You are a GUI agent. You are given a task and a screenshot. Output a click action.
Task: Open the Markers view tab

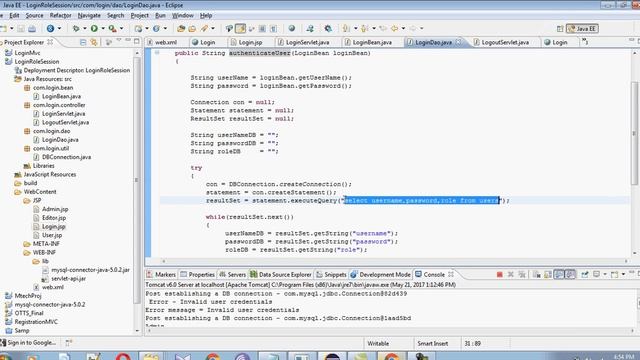tap(161, 275)
